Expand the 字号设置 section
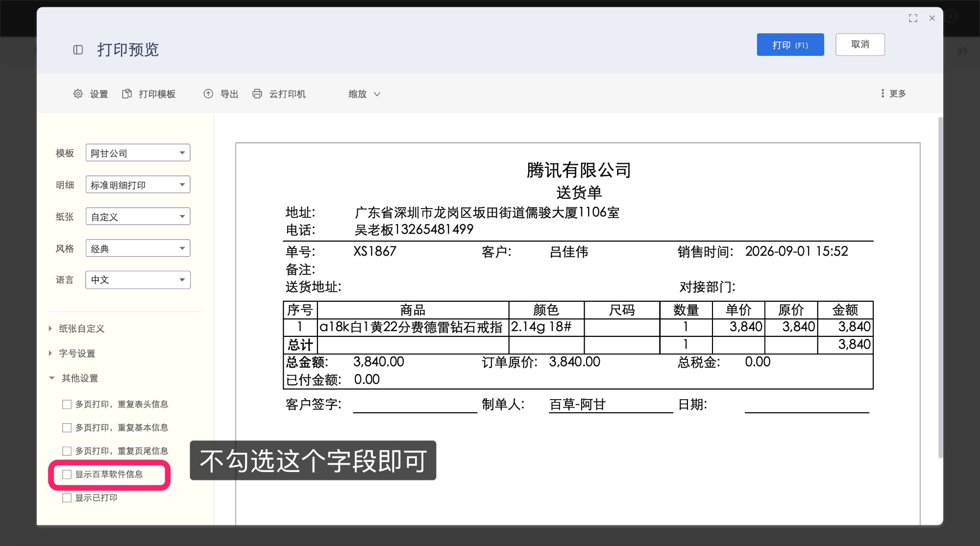Viewport: 980px width, 546px height. [x=72, y=353]
